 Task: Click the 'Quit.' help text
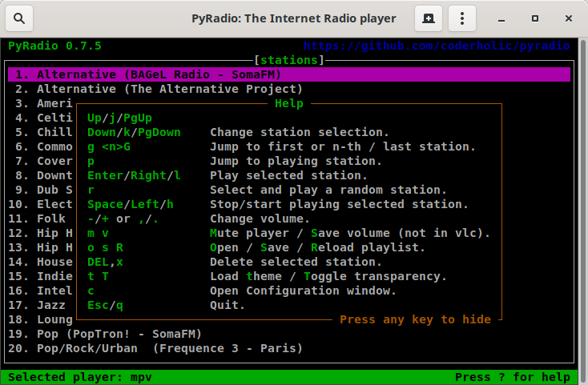click(x=228, y=305)
